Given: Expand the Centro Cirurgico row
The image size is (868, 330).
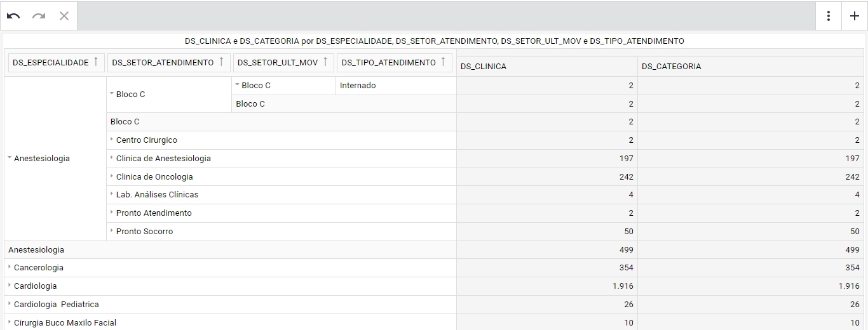Looking at the screenshot, I should [112, 140].
